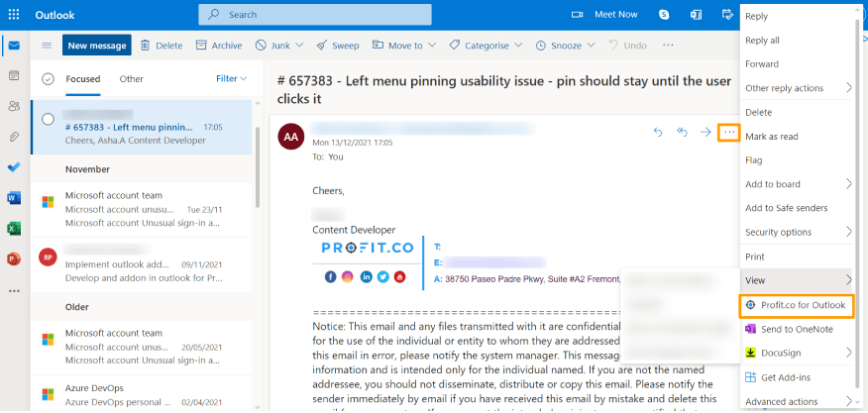The width and height of the screenshot is (868, 413).
Task: Open Facebook icon in signature
Action: [x=331, y=276]
